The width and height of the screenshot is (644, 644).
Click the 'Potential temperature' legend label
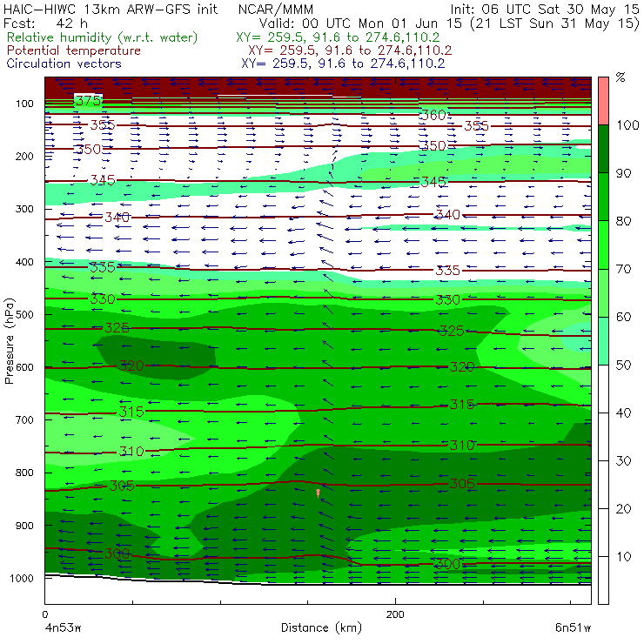tap(73, 50)
